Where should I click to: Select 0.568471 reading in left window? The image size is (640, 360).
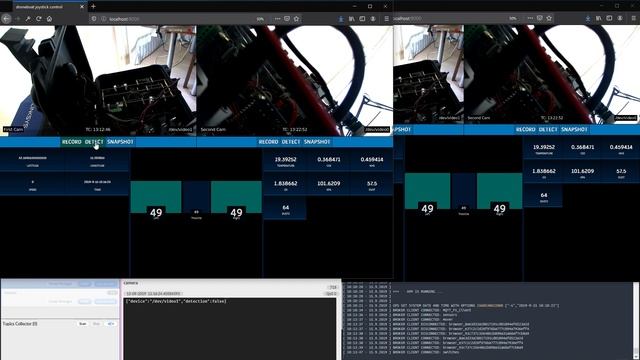coord(329,160)
